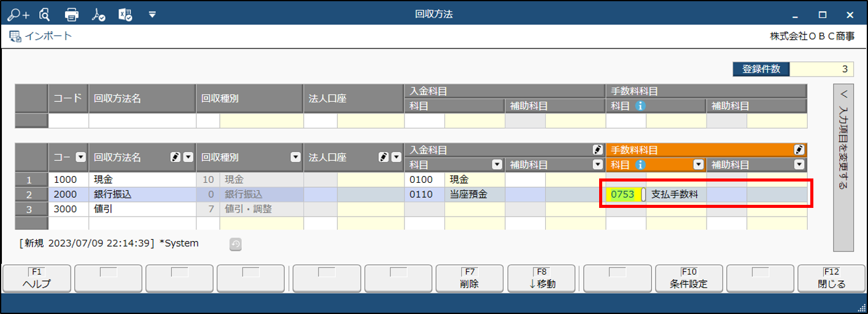Click the pencil icon in orange 手数料科目 header
Screen dimensions: 868x314
799,150
